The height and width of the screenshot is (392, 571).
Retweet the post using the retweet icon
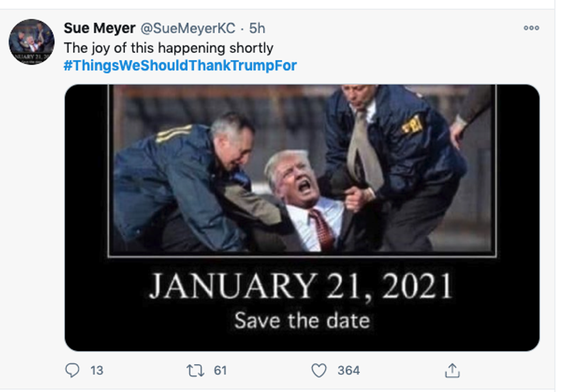click(193, 370)
